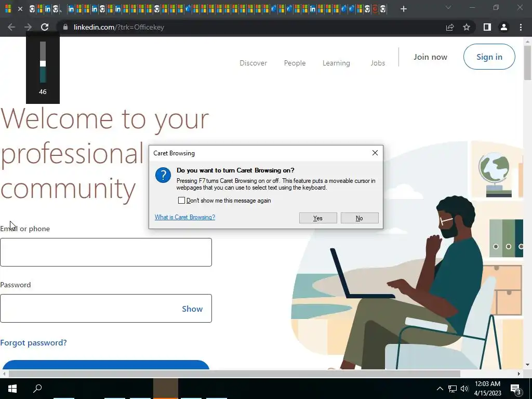The width and height of the screenshot is (532, 399).
Task: Click the scroll right arrow
Action: point(519,374)
